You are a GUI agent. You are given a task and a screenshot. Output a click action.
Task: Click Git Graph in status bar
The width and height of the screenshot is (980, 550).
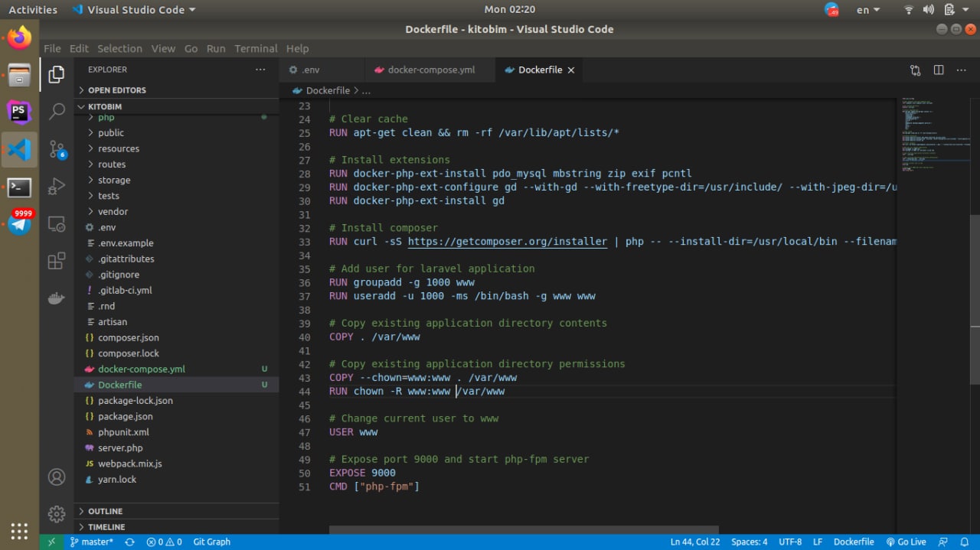coord(211,542)
